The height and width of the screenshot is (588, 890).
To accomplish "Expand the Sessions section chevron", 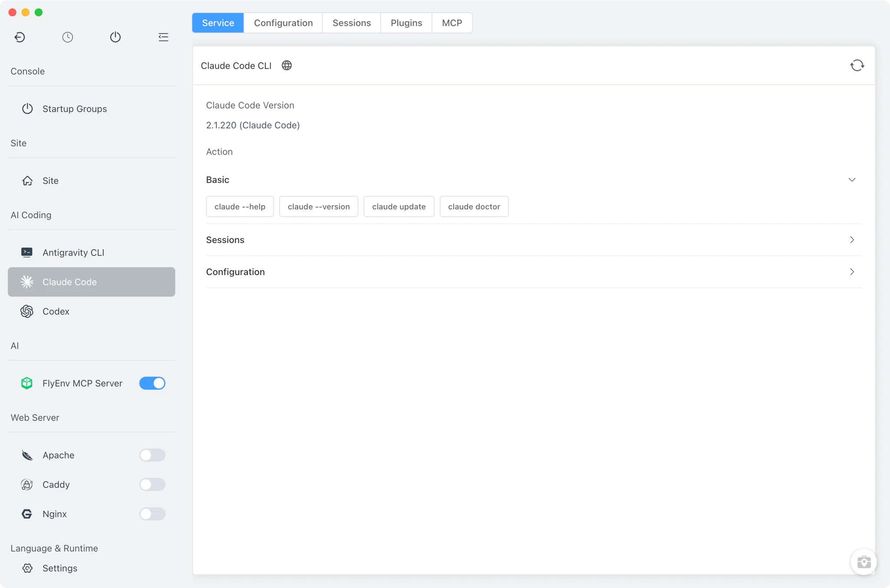I will click(852, 240).
